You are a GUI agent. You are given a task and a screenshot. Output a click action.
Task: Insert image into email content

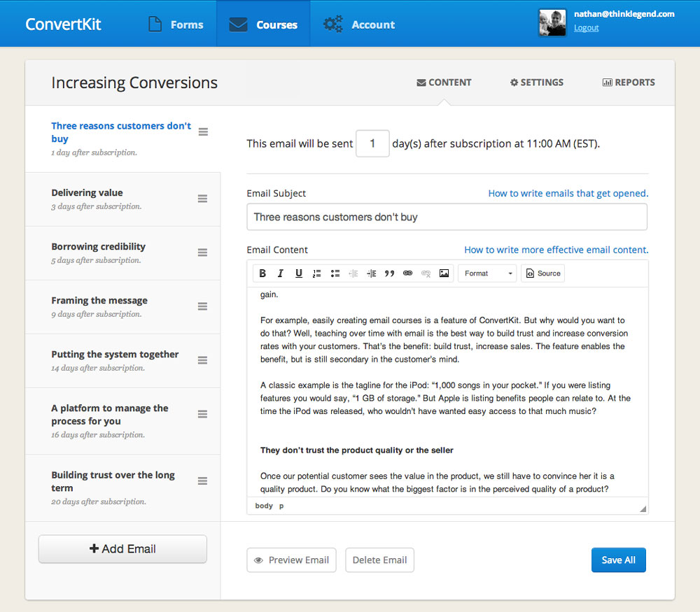444,273
